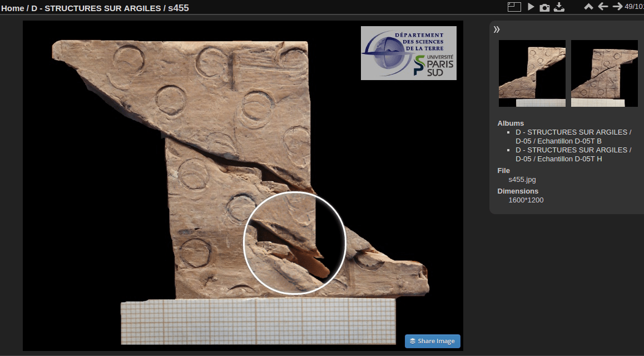Click the s455 breadcrumb title
Viewport: 644px width, 356px height.
179,8
